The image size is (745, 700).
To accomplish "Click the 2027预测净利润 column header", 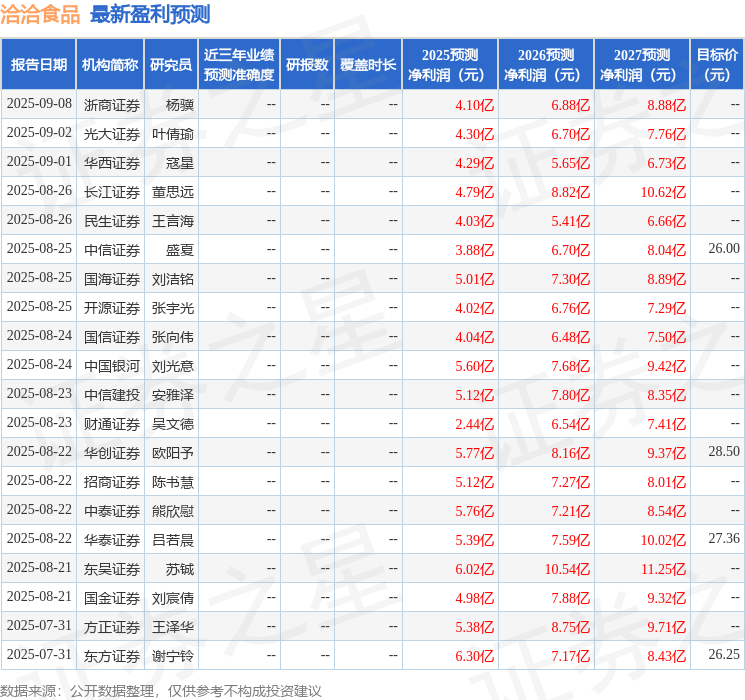I will [642, 65].
